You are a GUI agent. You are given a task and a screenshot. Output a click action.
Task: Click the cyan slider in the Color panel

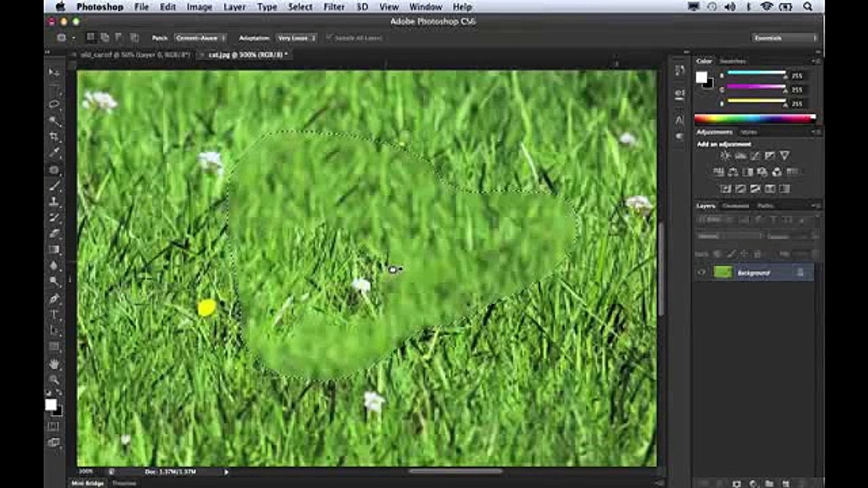point(756,74)
